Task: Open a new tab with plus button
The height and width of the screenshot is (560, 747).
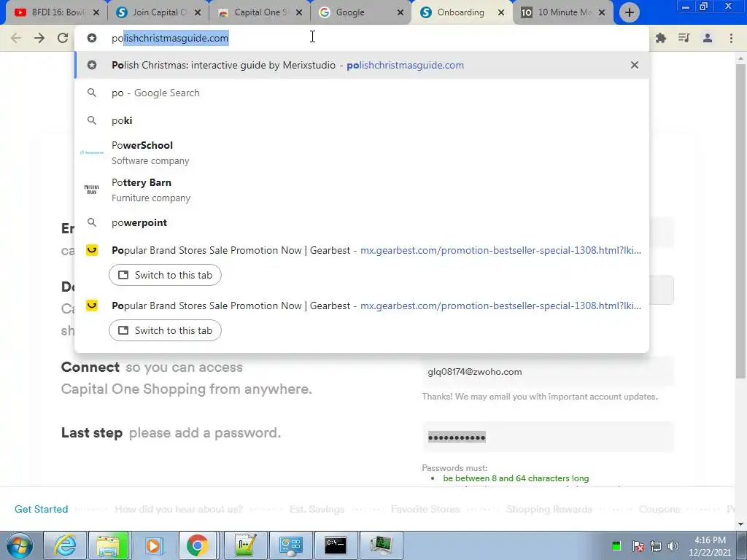Action: (630, 12)
